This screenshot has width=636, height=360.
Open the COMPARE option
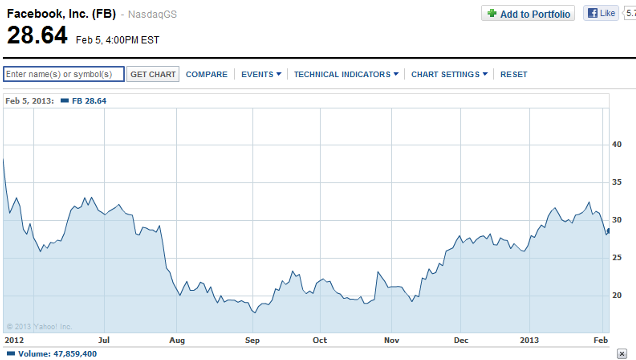[206, 74]
